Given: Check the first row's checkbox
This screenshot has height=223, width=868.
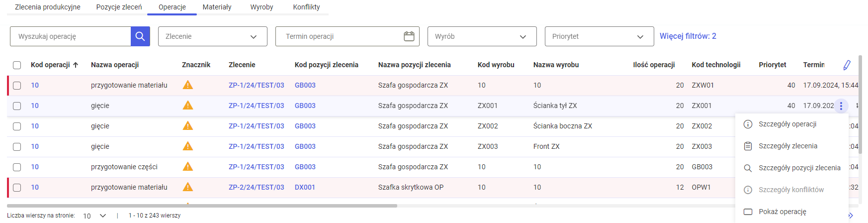Looking at the screenshot, I should click(x=17, y=86).
